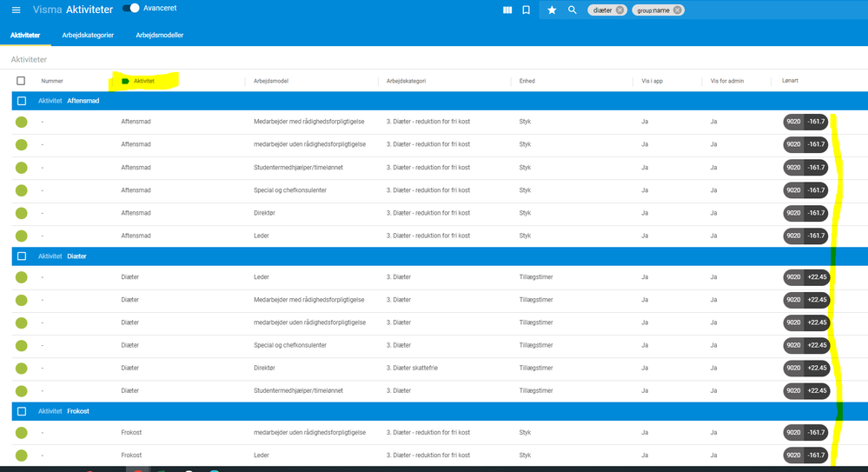Click the Lønart column header

pyautogui.click(x=790, y=80)
